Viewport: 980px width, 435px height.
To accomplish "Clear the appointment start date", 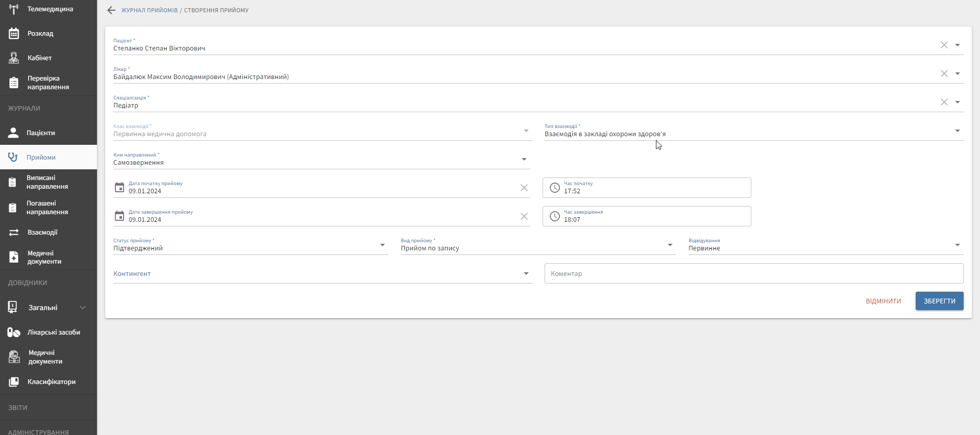I will [524, 188].
